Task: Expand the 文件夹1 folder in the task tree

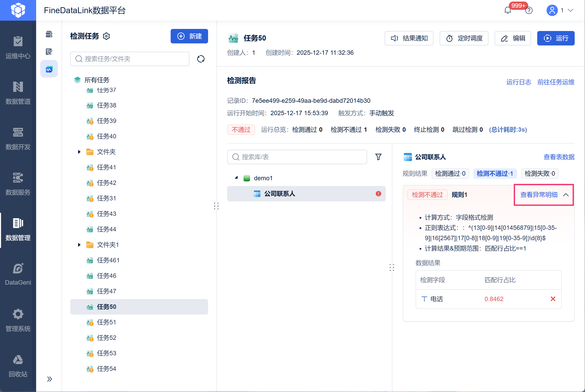Action: tap(79, 245)
